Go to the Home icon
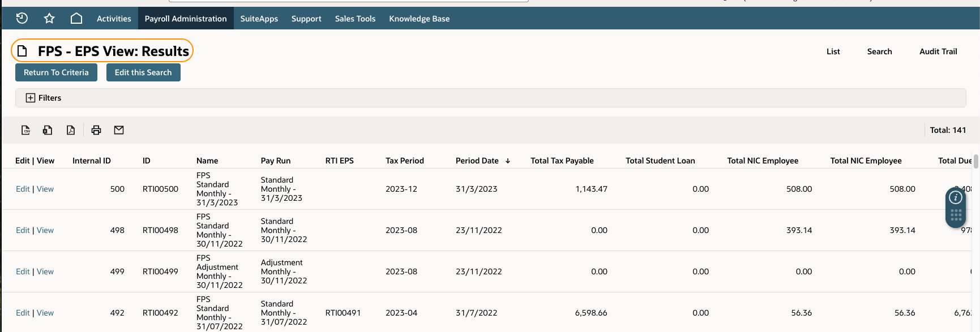Screen dimensions: 980x332 click(76, 18)
